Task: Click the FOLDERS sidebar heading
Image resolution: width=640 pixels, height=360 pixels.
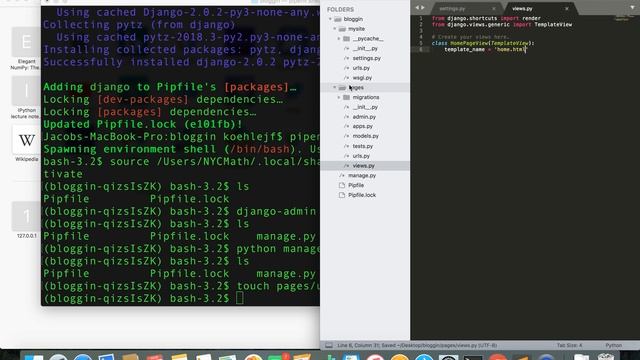Action: (340, 9)
